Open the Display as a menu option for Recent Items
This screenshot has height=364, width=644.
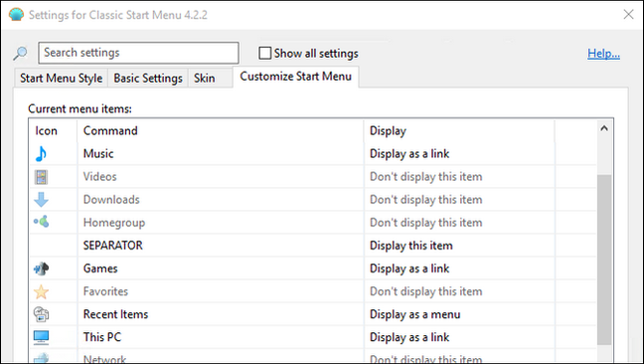tap(414, 314)
